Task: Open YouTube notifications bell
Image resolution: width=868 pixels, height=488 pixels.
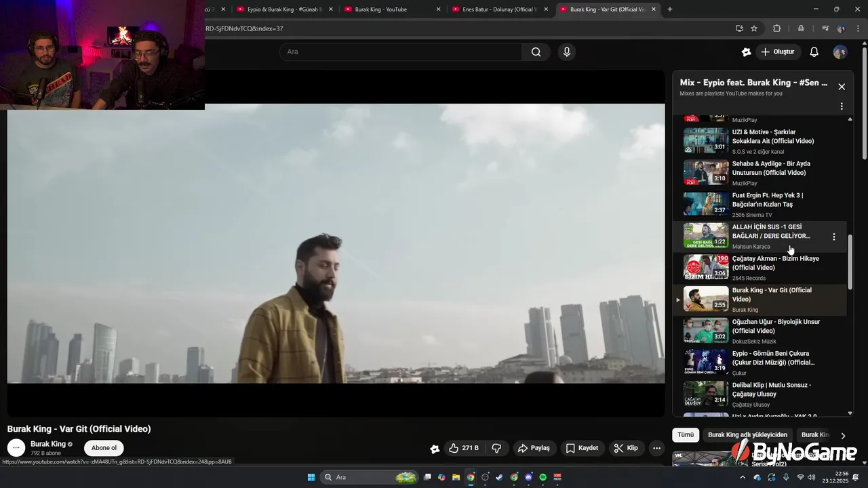Action: click(814, 52)
